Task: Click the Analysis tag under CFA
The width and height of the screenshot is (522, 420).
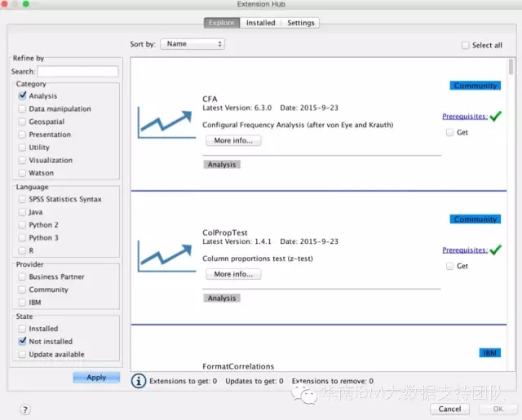Action: [x=222, y=165]
